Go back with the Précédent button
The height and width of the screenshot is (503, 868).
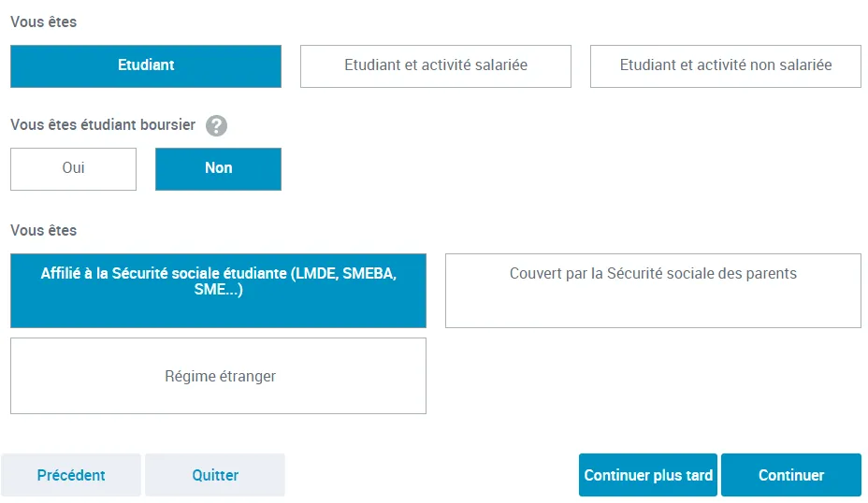coord(71,475)
